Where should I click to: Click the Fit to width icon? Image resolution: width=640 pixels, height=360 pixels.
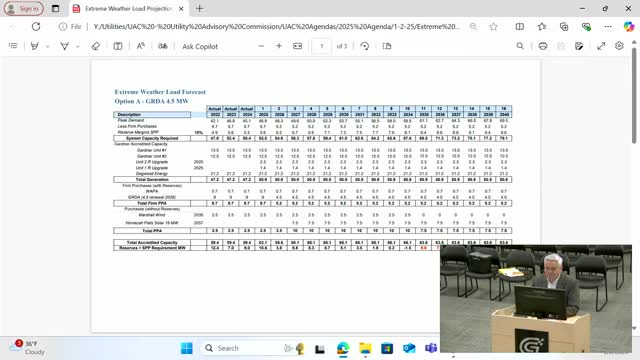point(298,46)
